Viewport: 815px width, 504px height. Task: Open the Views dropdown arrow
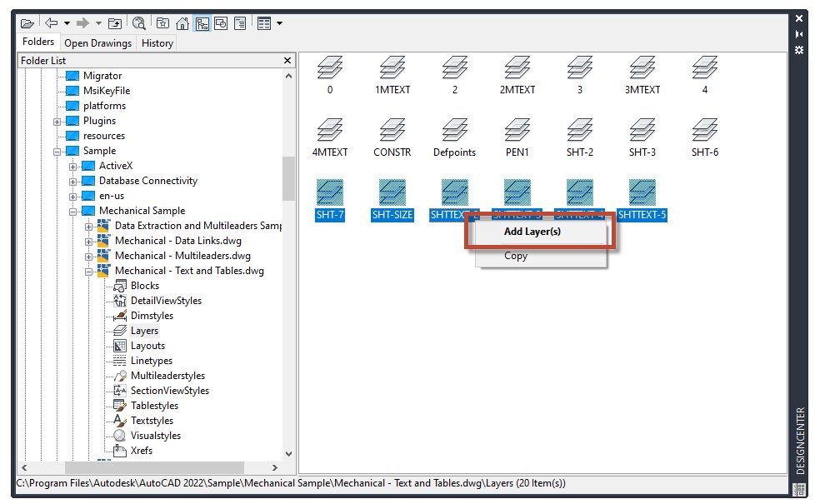tap(280, 23)
